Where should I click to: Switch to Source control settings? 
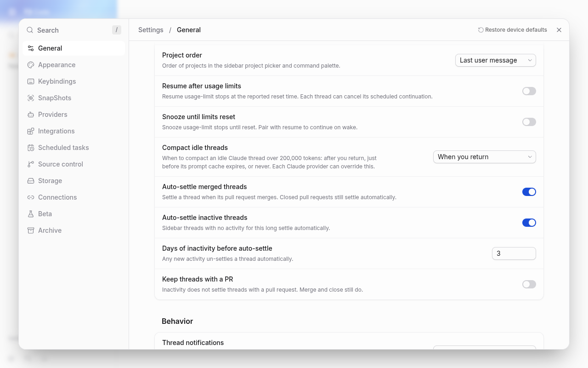pyautogui.click(x=73, y=164)
